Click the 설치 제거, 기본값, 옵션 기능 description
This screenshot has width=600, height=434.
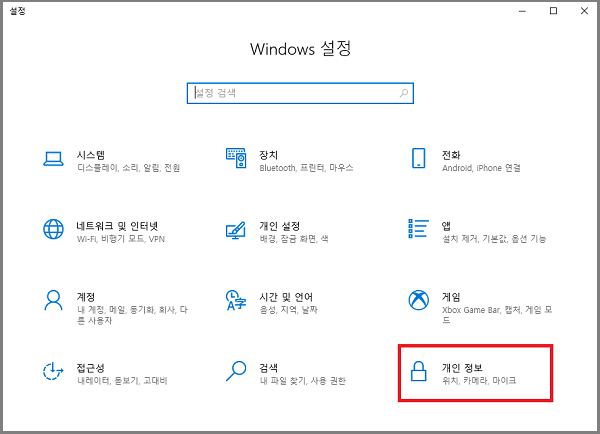pos(494,239)
